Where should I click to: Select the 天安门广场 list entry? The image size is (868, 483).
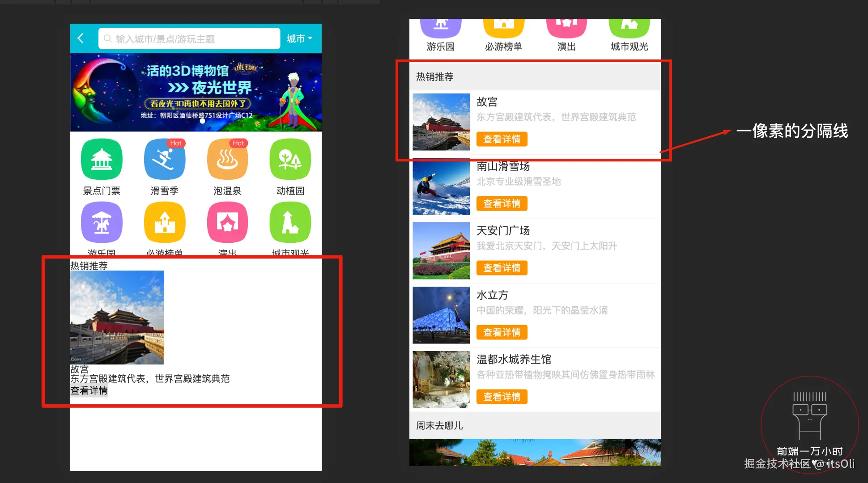tap(503, 230)
